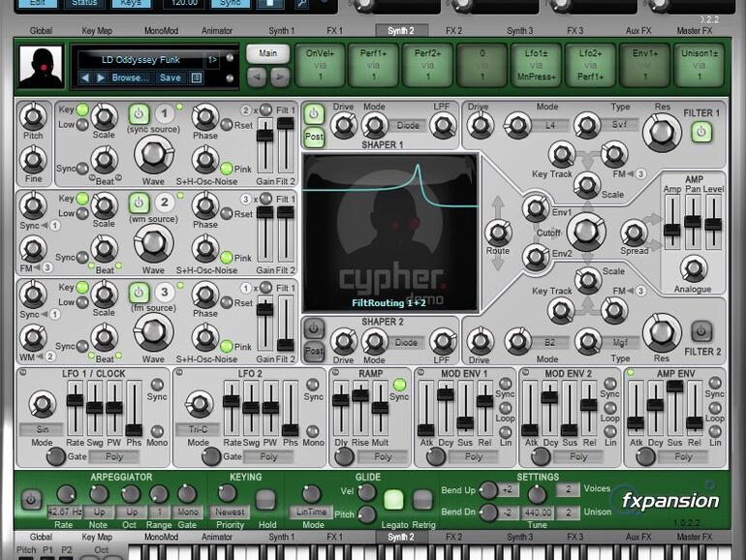
Task: Click the Env1 cutoff amount knob
Action: [x=536, y=208]
